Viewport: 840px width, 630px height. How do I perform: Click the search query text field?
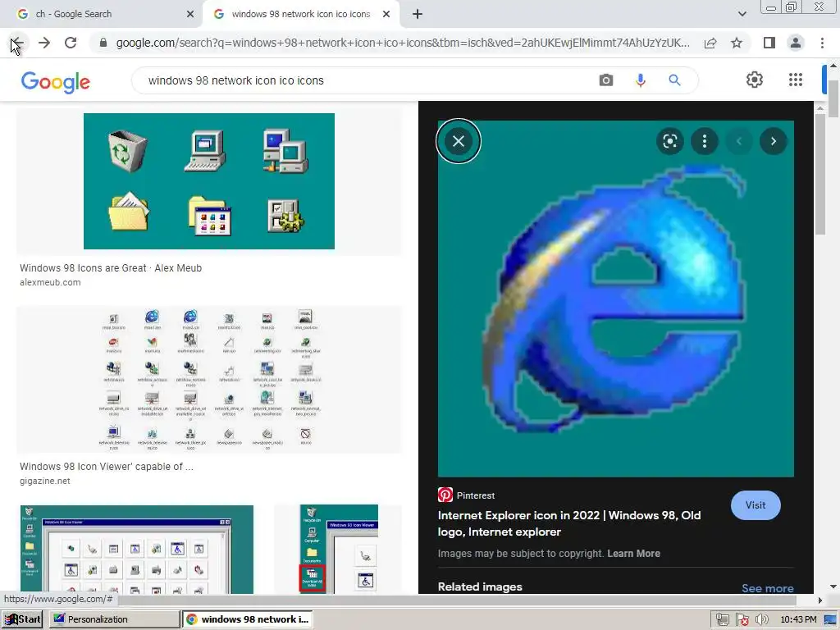(x=364, y=80)
